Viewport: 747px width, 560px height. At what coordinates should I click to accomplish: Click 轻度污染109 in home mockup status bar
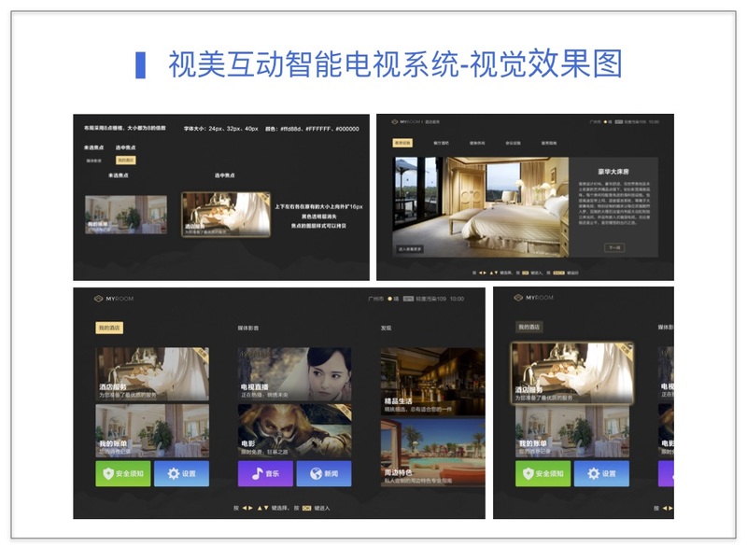click(430, 299)
